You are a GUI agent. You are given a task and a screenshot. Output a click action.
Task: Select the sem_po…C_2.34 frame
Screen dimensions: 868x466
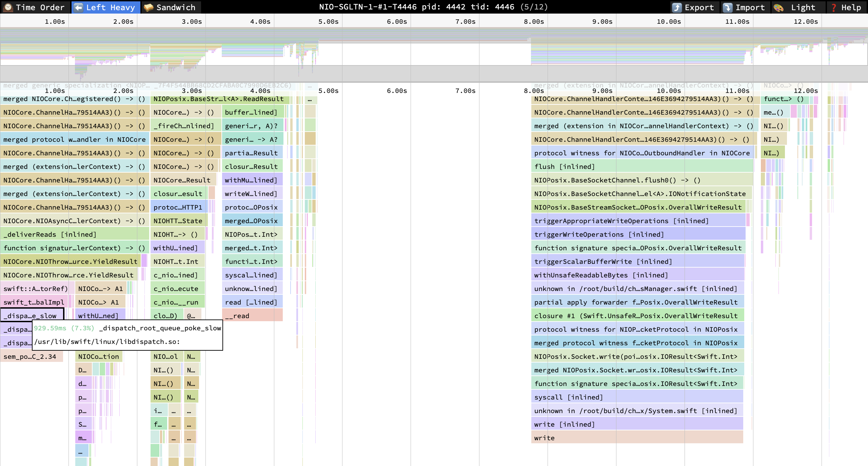tap(31, 356)
